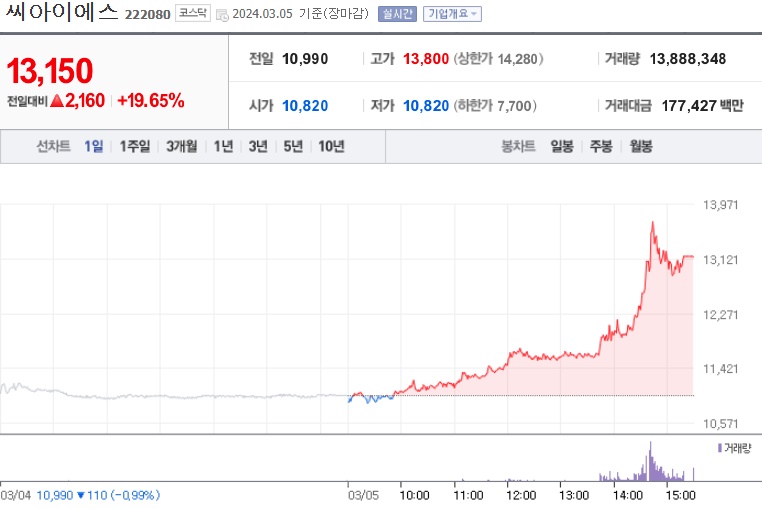Switch chart to 1년 period
The width and height of the screenshot is (762, 509).
(224, 146)
